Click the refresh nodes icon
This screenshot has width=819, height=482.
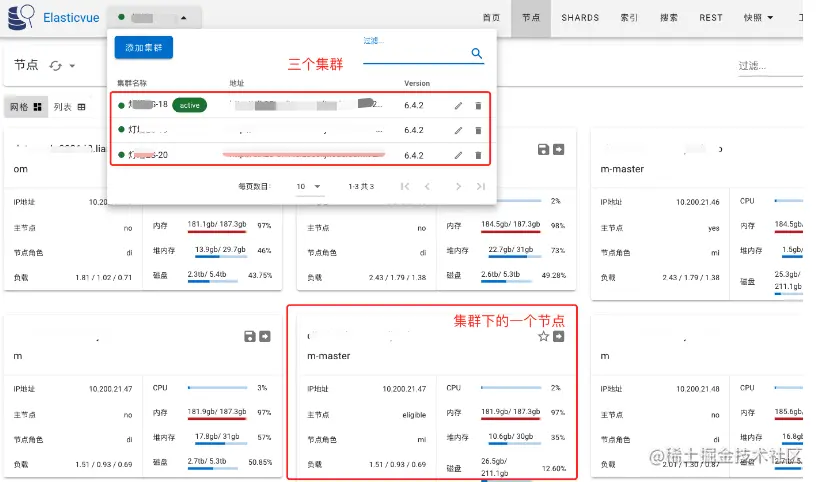(55, 66)
